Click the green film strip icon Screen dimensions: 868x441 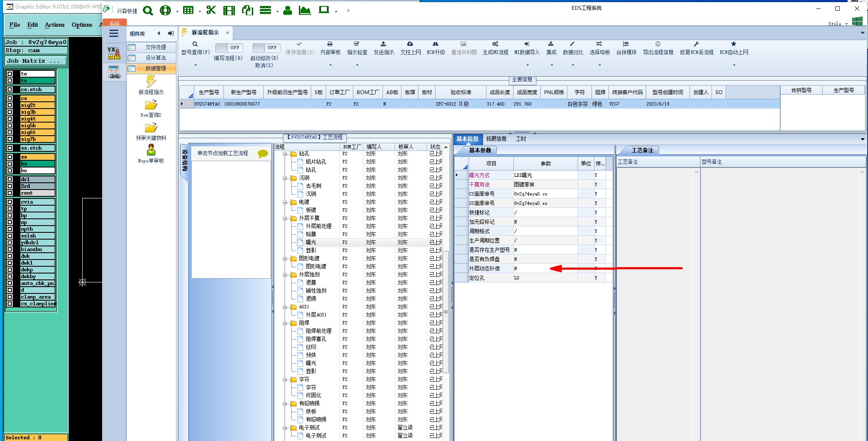click(229, 11)
